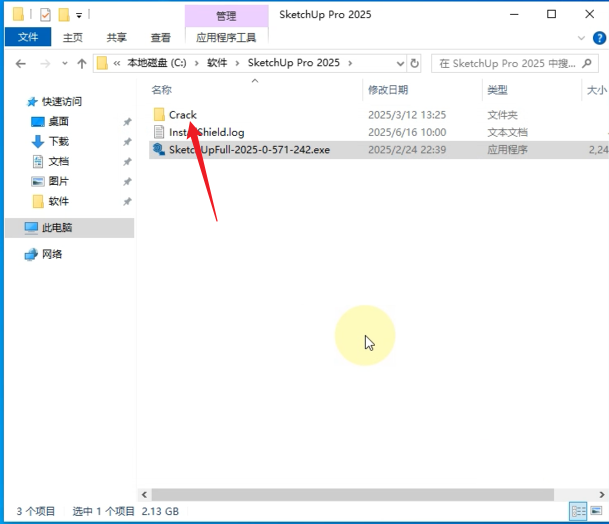Image resolution: width=609 pixels, height=524 pixels.
Task: Open 桌面 in Quick access
Action: tap(59, 122)
